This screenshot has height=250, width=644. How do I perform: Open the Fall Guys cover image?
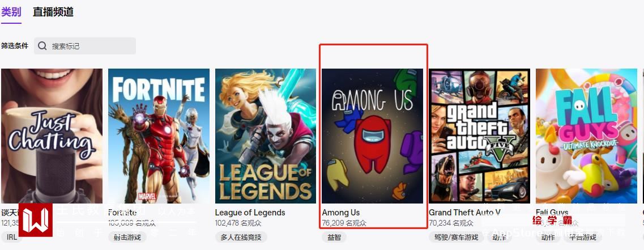point(586,135)
